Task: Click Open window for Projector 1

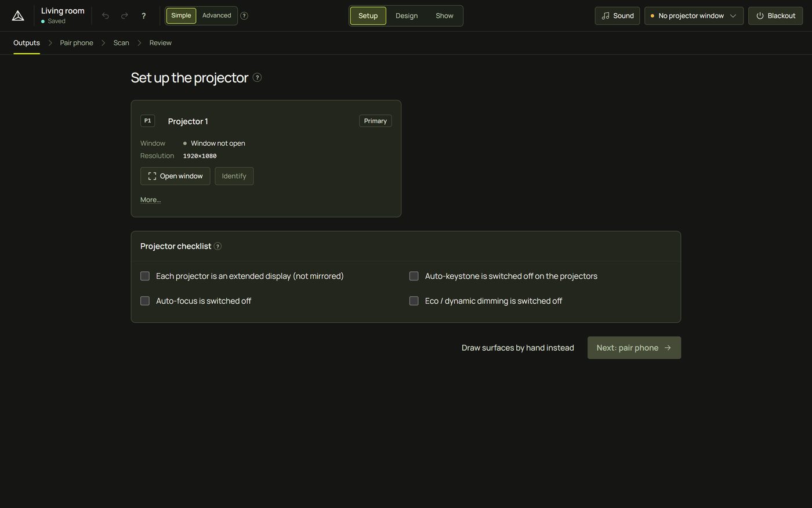Action: click(175, 176)
